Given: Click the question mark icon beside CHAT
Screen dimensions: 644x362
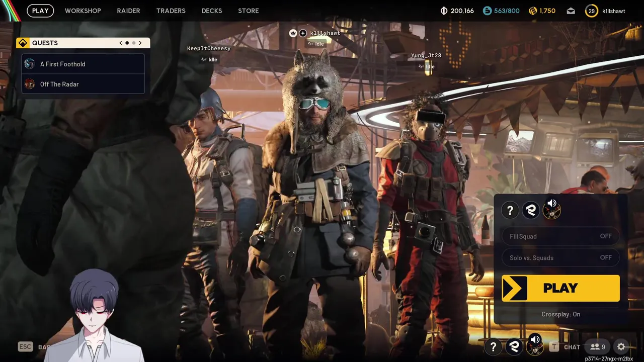Looking at the screenshot, I should tap(493, 346).
